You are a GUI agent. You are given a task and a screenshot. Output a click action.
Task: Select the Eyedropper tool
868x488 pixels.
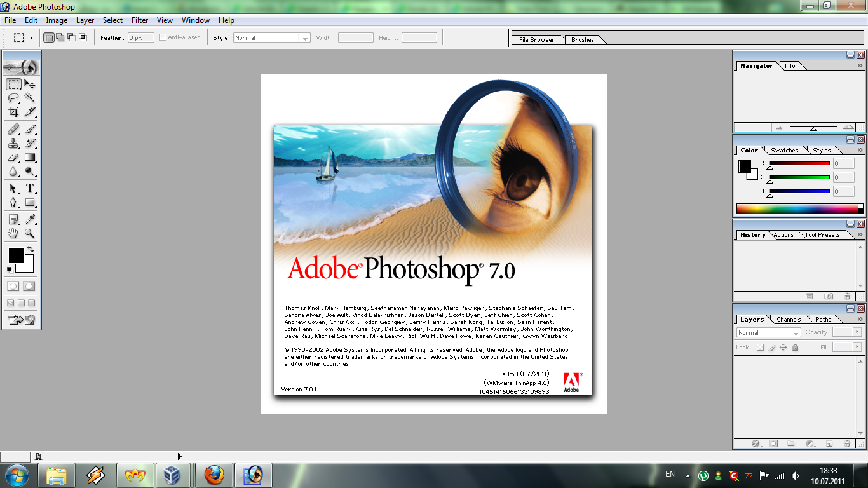coord(30,220)
